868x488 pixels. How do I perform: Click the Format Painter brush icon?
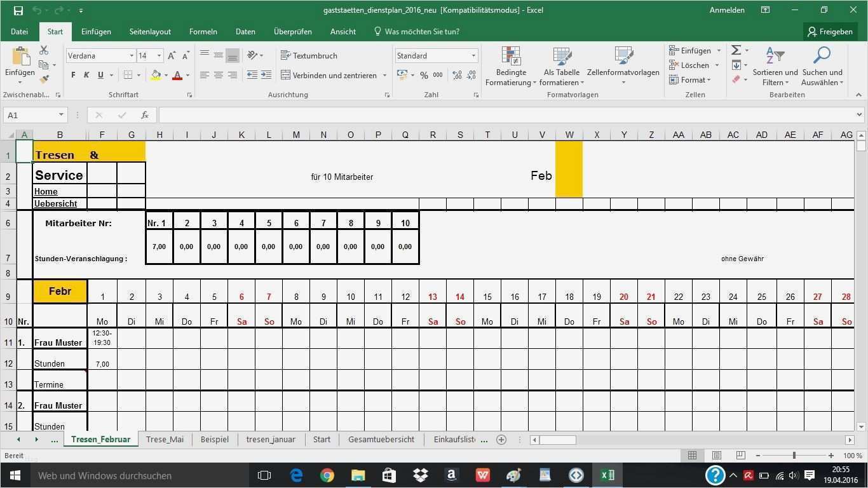43,78
